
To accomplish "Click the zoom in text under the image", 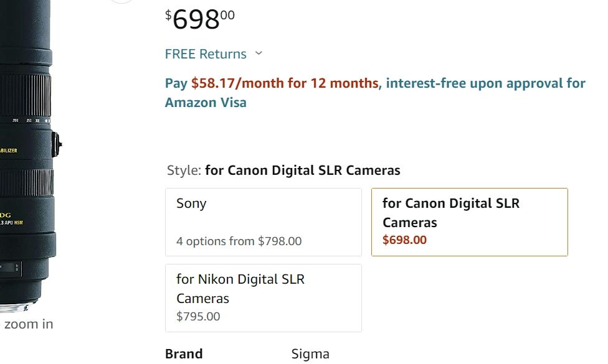I will click(29, 324).
